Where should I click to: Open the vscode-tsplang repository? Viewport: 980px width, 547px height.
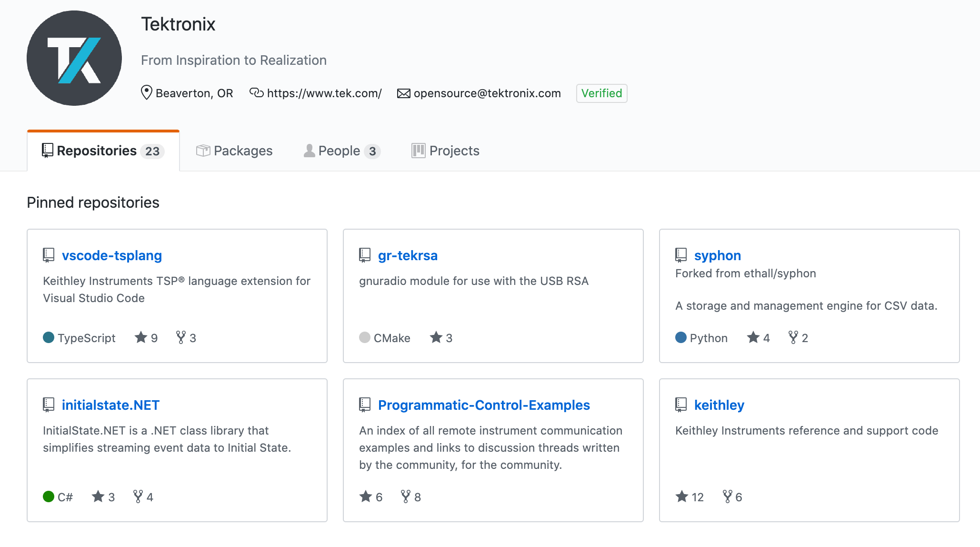112,255
